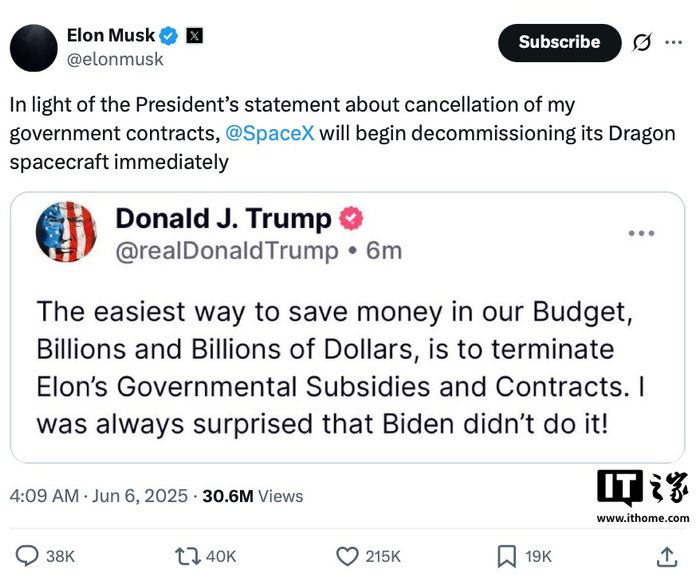Like the post with the heart icon
Screen dimensions: 700x577
click(x=347, y=556)
